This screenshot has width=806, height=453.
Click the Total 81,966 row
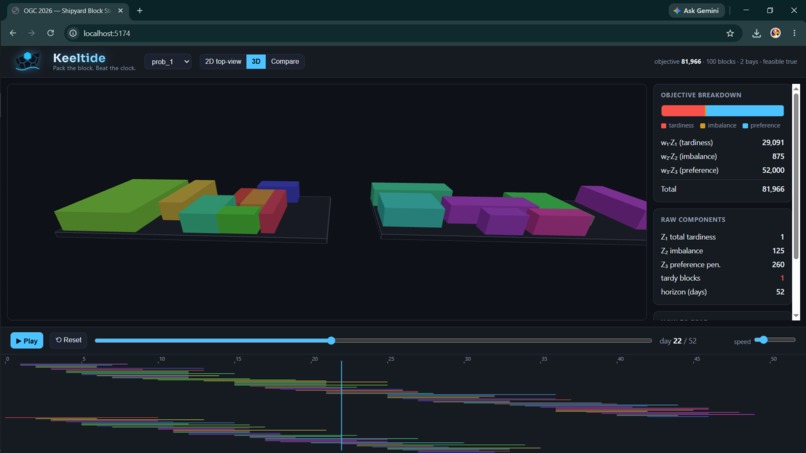pos(722,189)
